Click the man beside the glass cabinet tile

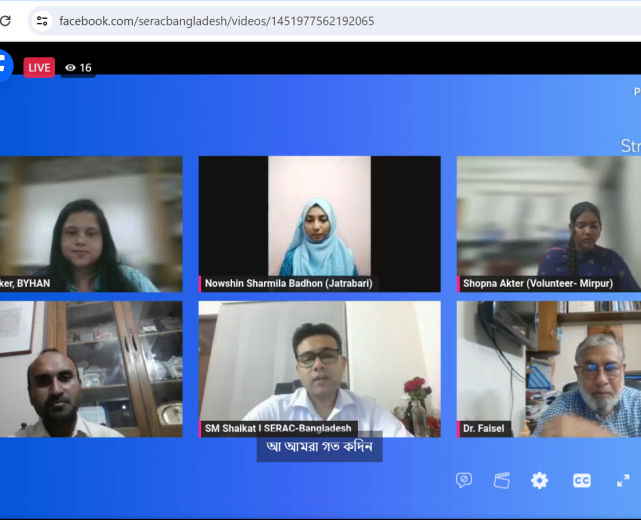(91, 369)
